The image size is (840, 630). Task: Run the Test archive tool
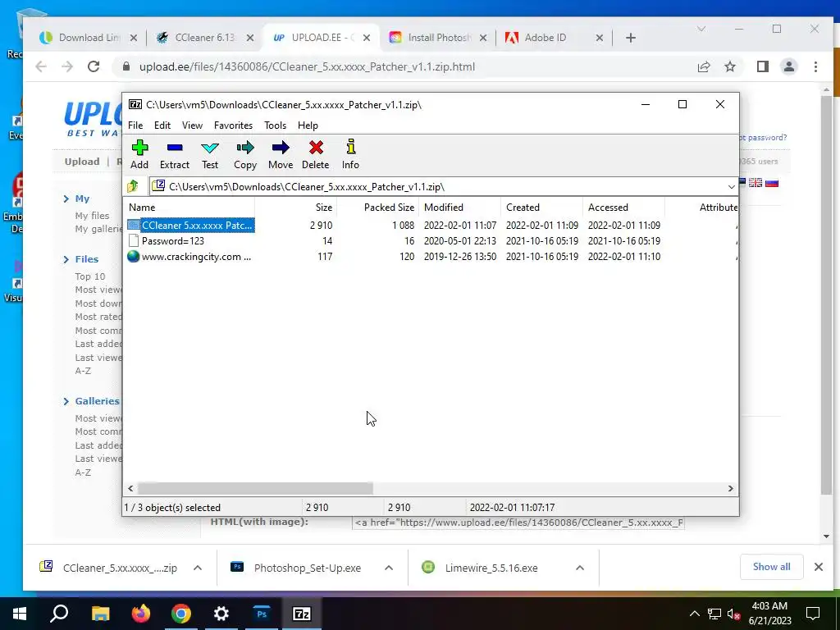click(209, 155)
